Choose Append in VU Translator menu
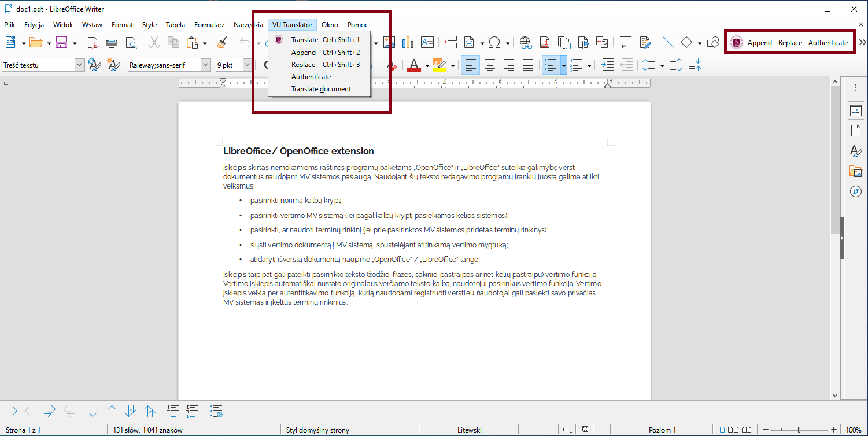Screen dimensions: 868x436 pos(319,53)
